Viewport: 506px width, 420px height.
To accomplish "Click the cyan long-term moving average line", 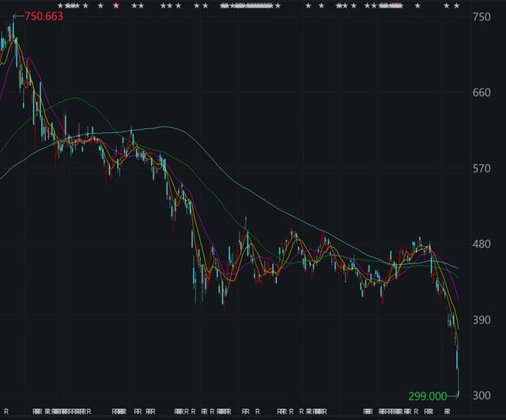I will click(x=158, y=127).
